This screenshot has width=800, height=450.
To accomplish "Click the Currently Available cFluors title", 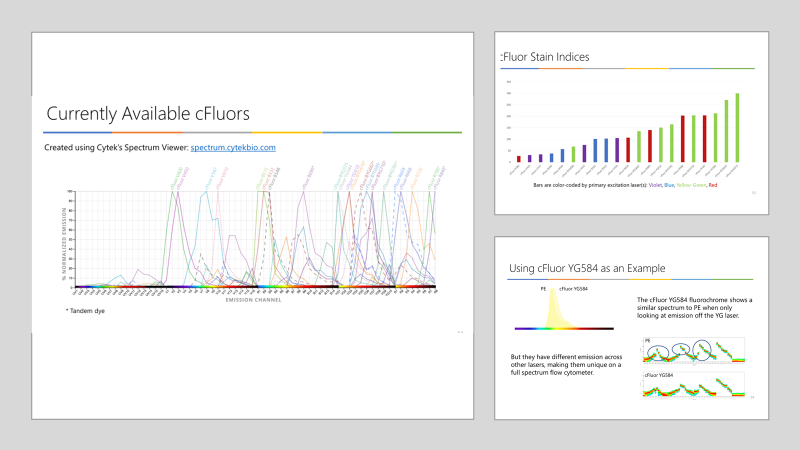I will (x=148, y=113).
